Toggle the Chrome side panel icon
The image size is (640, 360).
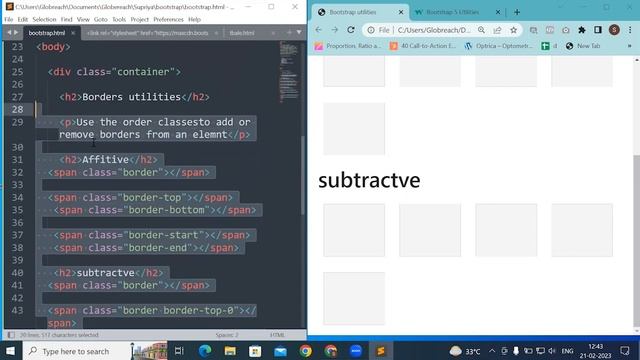point(598,30)
